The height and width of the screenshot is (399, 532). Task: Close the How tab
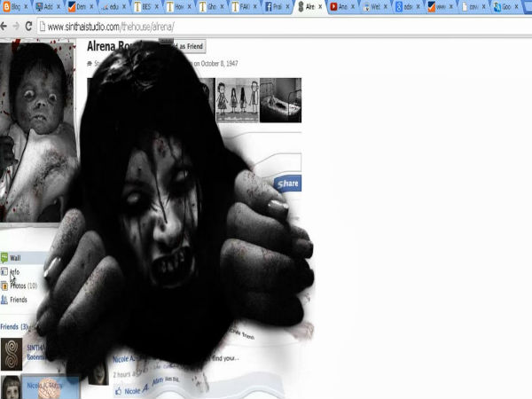190,6
